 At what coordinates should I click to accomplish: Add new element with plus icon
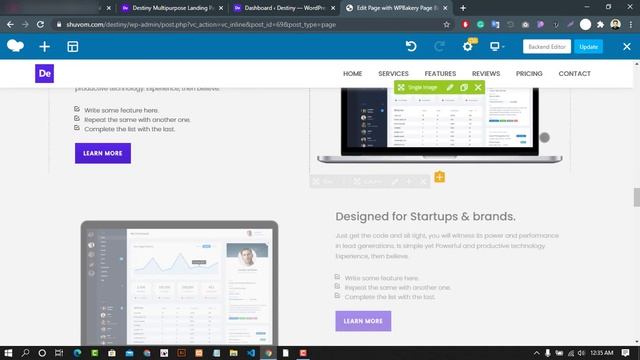tap(44, 47)
